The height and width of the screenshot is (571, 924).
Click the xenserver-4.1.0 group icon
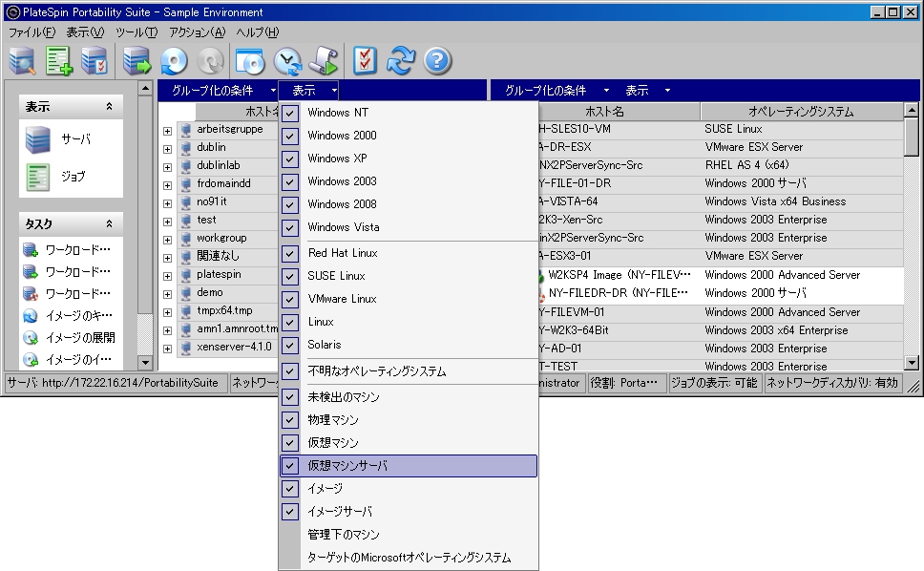point(186,347)
